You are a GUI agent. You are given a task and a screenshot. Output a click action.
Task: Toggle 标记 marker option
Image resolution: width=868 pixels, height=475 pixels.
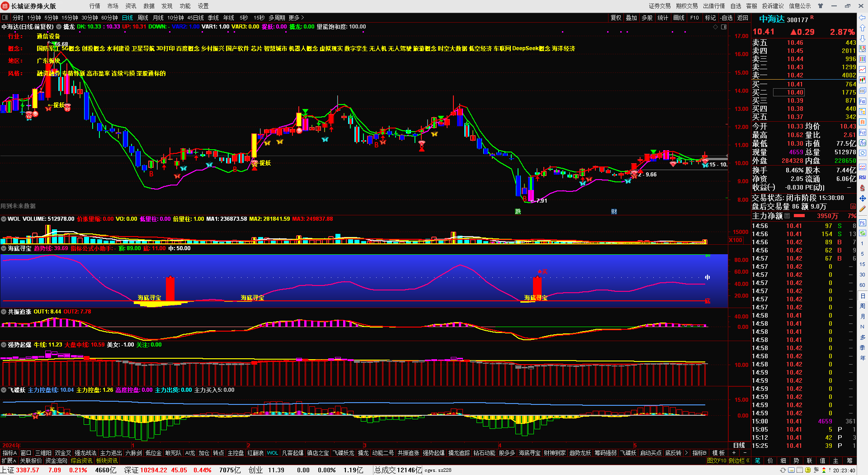710,18
